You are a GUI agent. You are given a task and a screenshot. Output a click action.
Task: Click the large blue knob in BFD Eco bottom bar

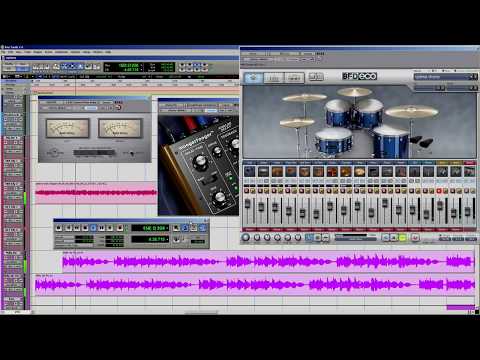click(246, 237)
